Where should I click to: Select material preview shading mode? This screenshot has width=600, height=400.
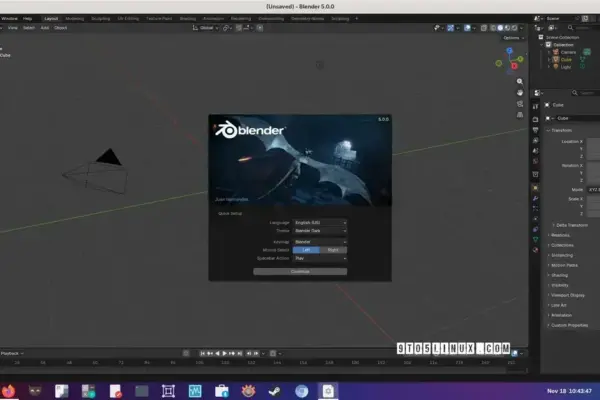507,28
